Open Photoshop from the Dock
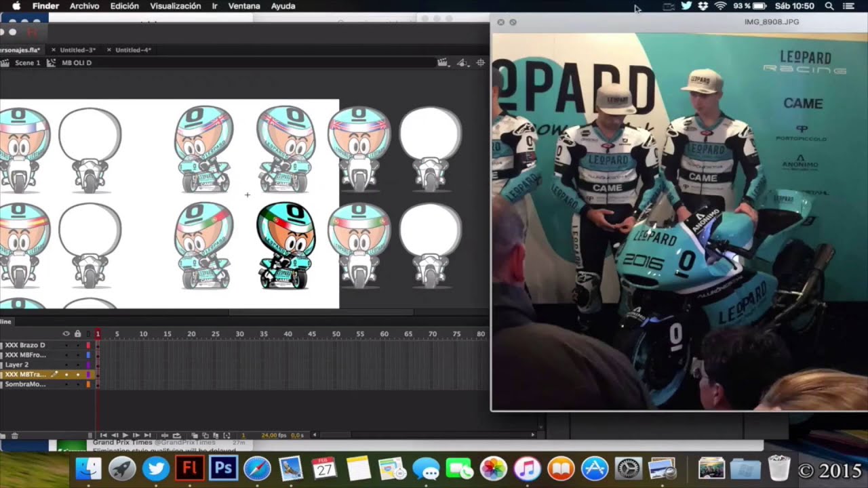This screenshot has height=488, width=868. pos(224,468)
